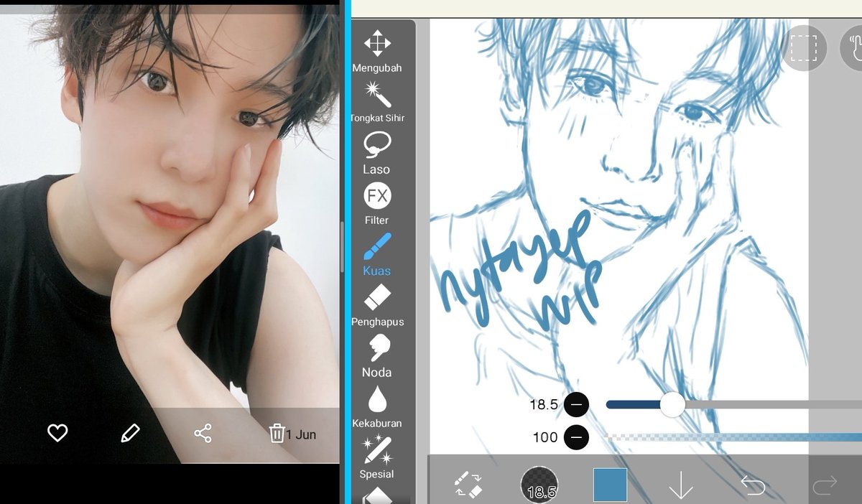Select the Laso lasso tool
Screen dimensions: 862x504
[x=377, y=153]
